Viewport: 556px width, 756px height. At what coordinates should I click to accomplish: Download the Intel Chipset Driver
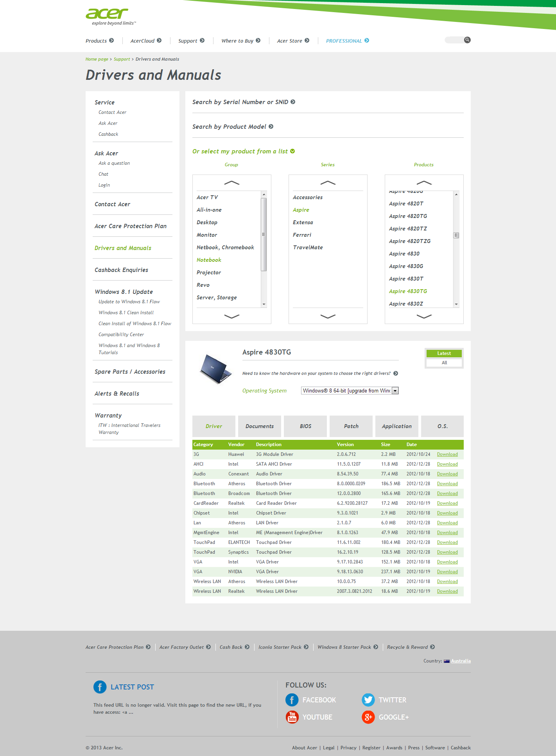pyautogui.click(x=447, y=513)
